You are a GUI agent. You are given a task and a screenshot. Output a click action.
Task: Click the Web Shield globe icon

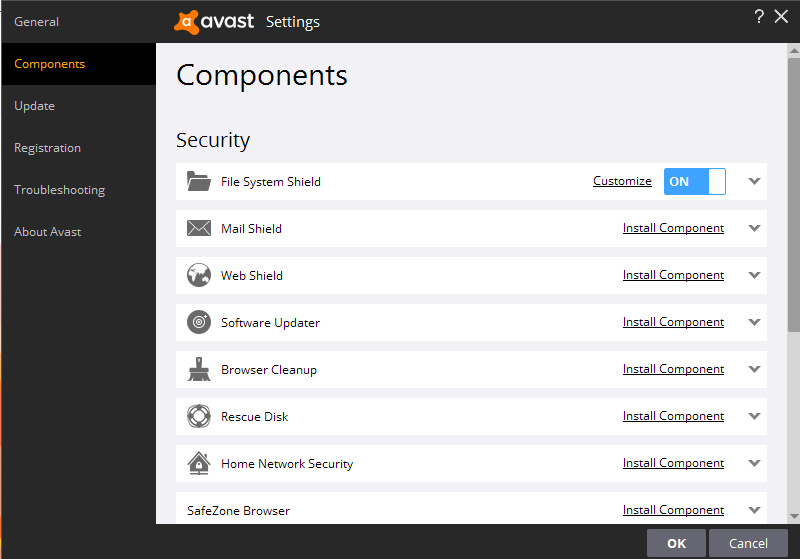198,275
